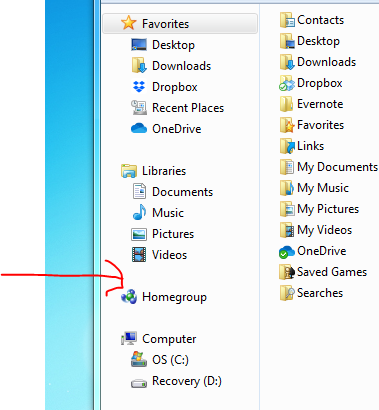Click the Homegroup spheres icon
This screenshot has height=410, width=379.
point(129,296)
